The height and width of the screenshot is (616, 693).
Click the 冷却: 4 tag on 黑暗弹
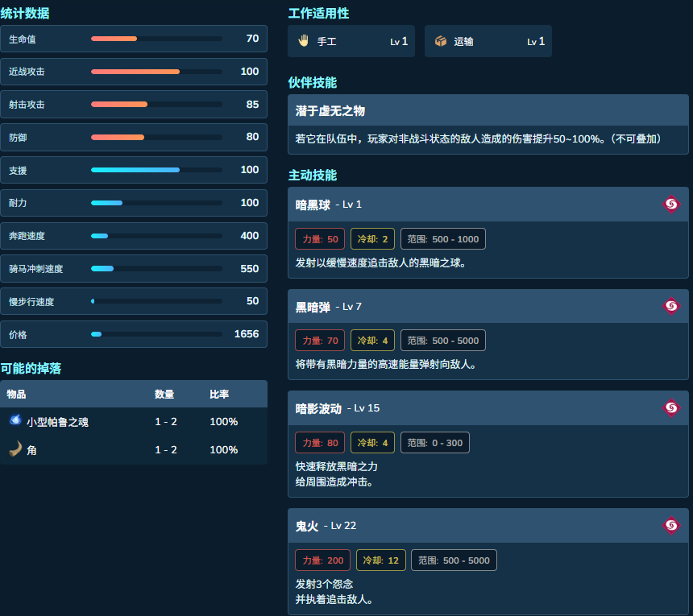(372, 341)
